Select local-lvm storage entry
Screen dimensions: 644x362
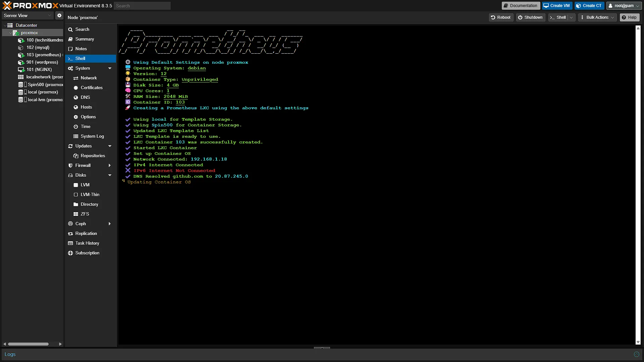pyautogui.click(x=41, y=100)
